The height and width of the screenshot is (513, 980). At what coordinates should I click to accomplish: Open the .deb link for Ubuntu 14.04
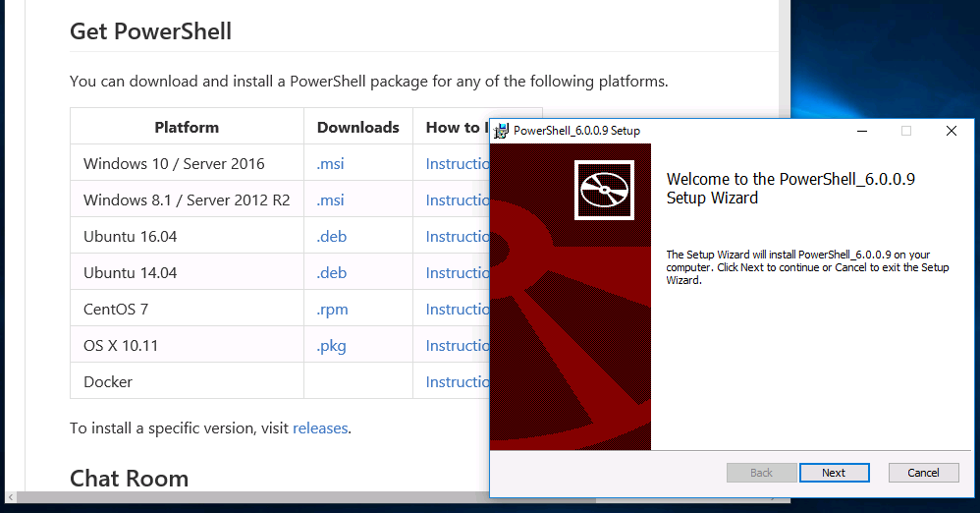[331, 273]
